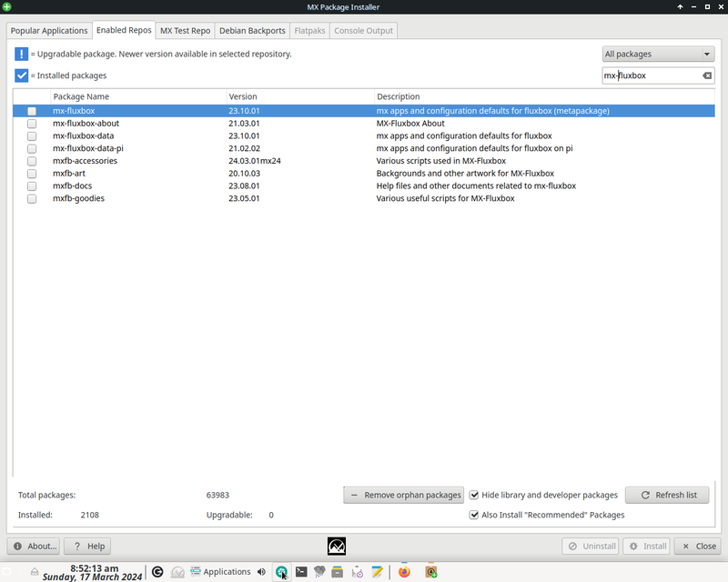Screen dimensions: 728x582
Task: Tick the checkbox for mxfb-docs
Action: pyautogui.click(x=32, y=186)
